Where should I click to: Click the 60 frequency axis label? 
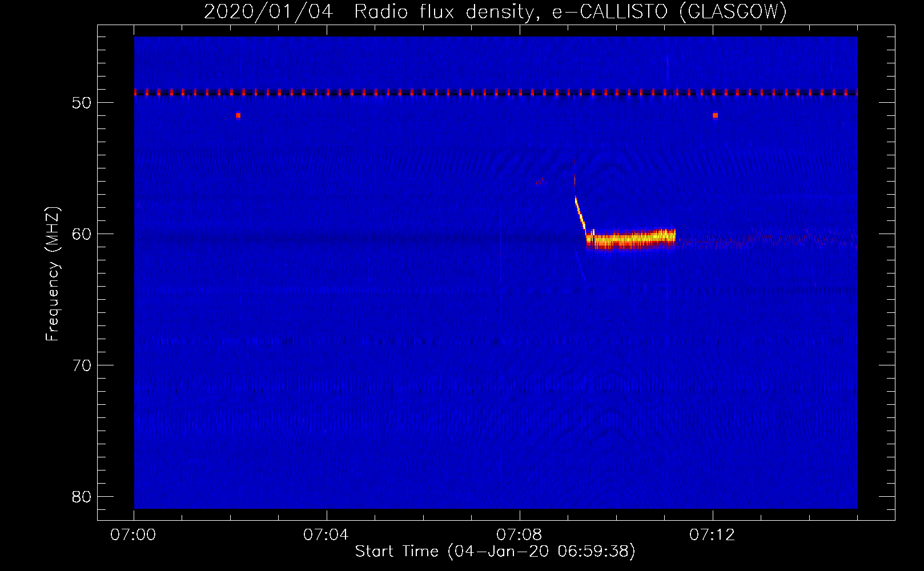[x=82, y=234]
